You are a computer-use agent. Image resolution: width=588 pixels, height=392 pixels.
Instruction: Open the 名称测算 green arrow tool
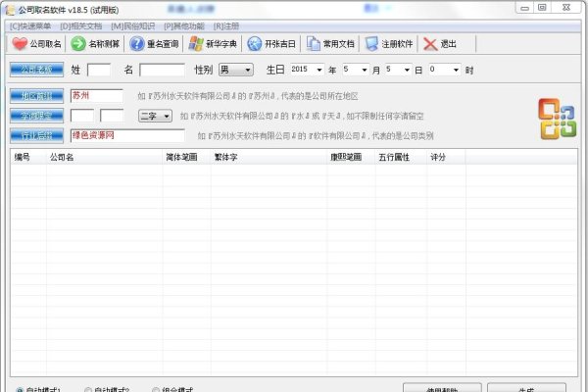tap(95, 44)
